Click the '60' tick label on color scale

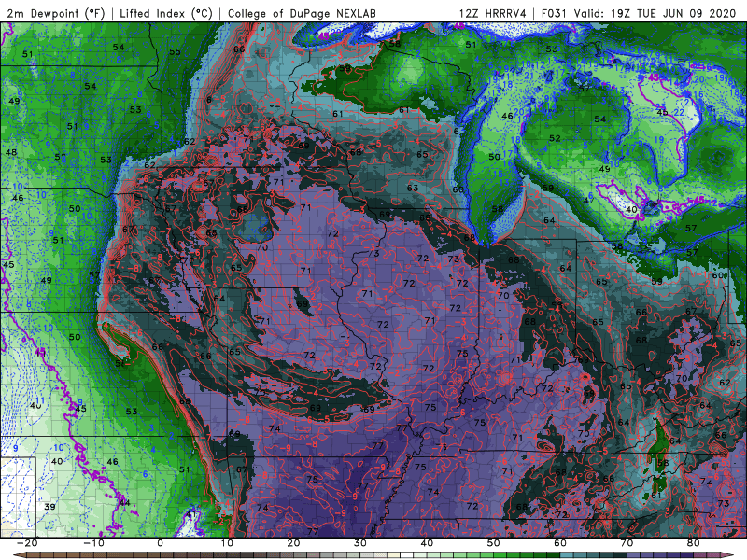pyautogui.click(x=560, y=543)
